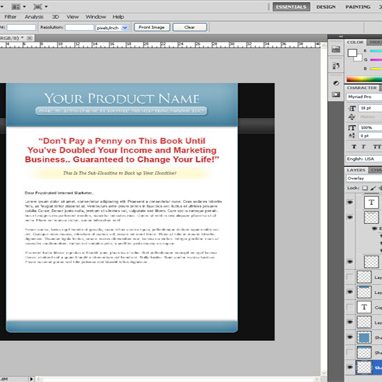This screenshot has height=382, width=382.
Task: Open the Analysis menu
Action: click(34, 17)
